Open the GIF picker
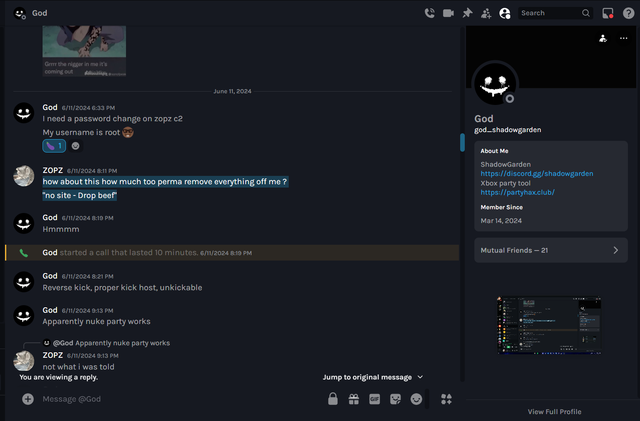This screenshot has height=421, width=640. (x=374, y=399)
